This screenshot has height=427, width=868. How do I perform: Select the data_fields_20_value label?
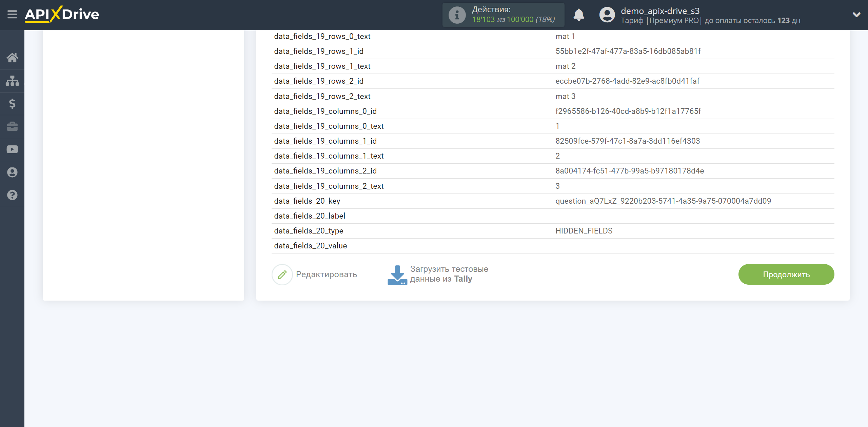click(x=310, y=246)
